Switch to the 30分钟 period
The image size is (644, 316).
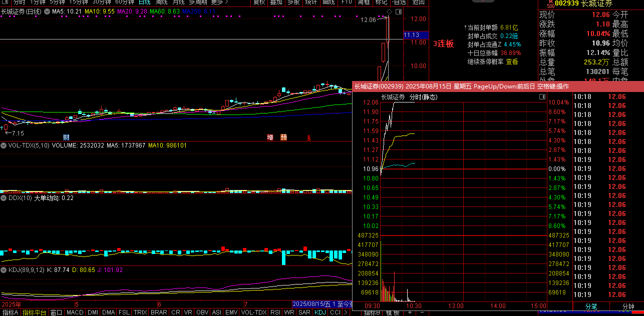[102, 2]
